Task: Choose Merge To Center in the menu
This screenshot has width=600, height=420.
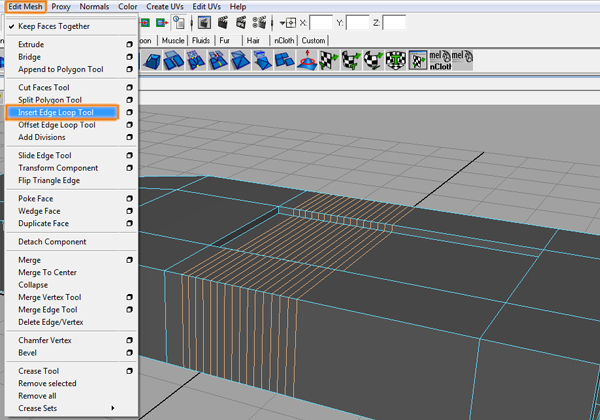Action: (47, 272)
